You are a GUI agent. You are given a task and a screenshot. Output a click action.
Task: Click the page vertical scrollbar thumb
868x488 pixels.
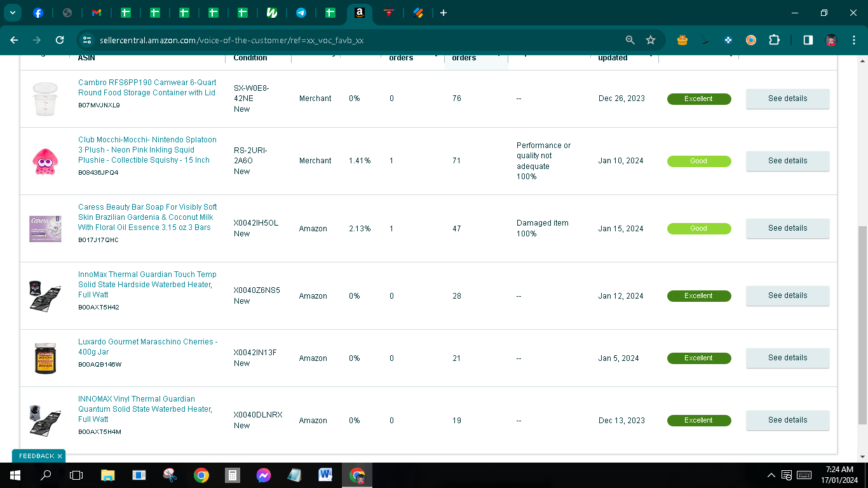point(862,324)
